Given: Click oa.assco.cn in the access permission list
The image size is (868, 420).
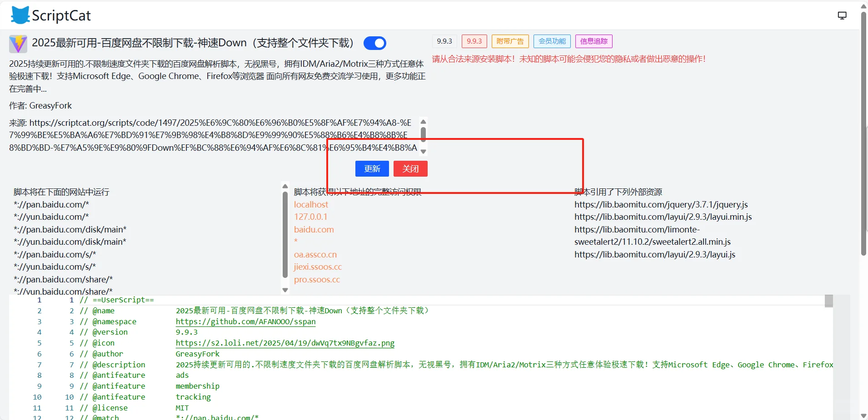Looking at the screenshot, I should tap(315, 254).
